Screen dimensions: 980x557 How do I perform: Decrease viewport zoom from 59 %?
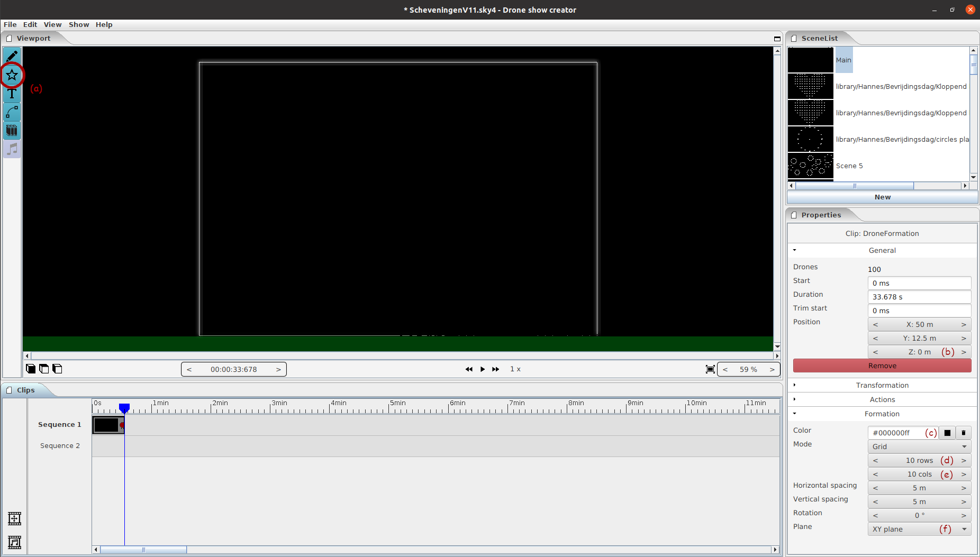pos(725,369)
